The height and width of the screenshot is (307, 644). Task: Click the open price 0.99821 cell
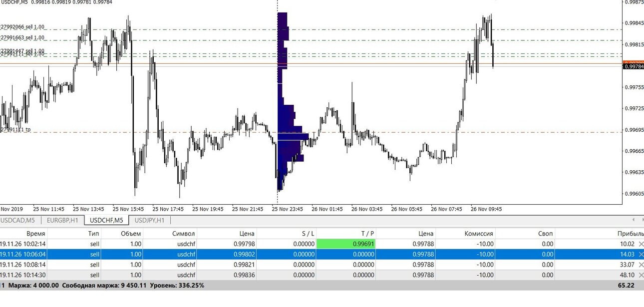244,265
